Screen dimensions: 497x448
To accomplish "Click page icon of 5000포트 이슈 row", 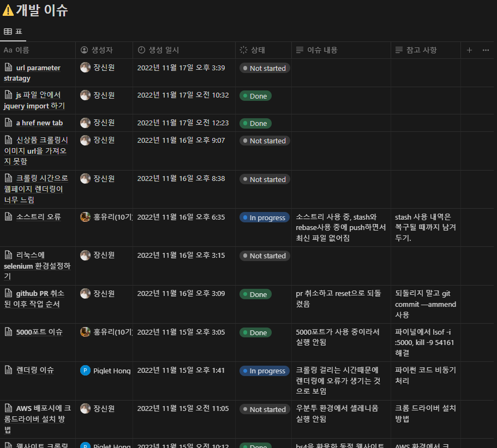I will click(x=9, y=332).
